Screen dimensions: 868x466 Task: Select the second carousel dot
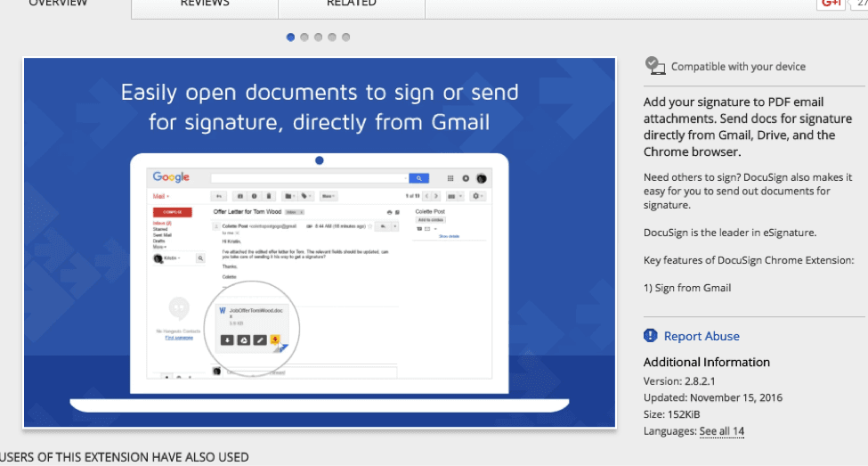(x=304, y=37)
